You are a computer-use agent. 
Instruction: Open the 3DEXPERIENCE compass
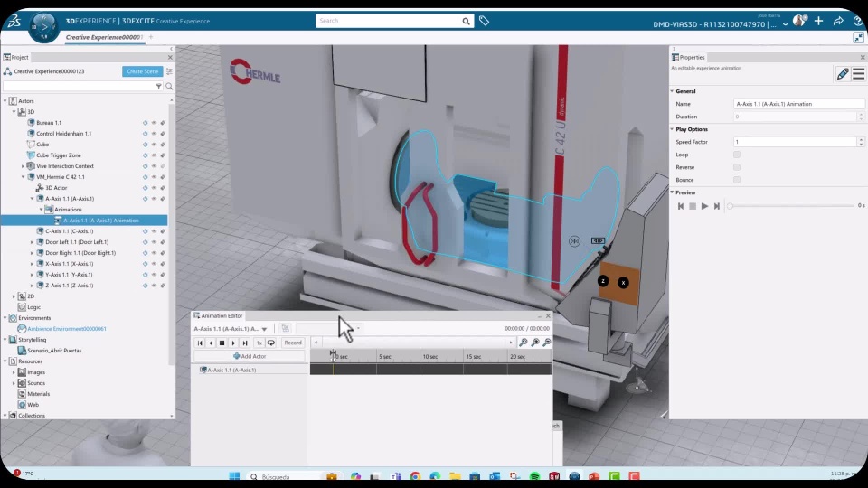pos(43,26)
